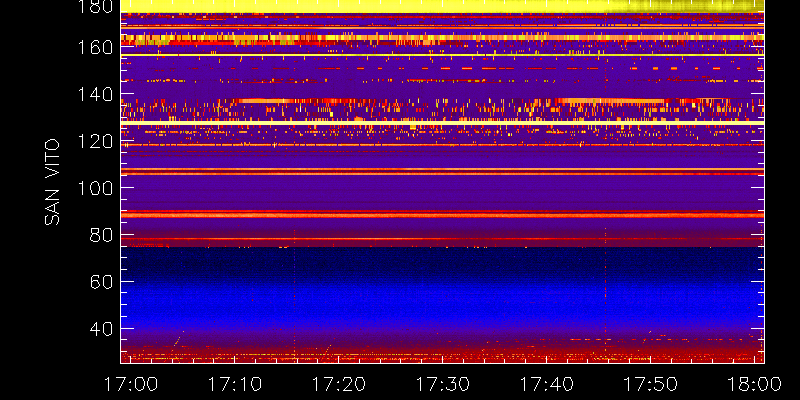Image resolution: width=800 pixels, height=400 pixels.
Task: Click the 100 frequency axis label
Action: coord(95,188)
